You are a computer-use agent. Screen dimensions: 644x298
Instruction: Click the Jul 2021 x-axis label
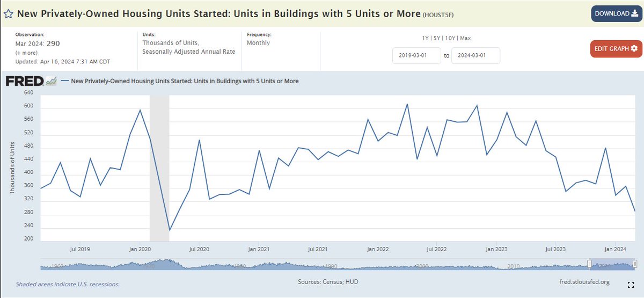click(318, 249)
